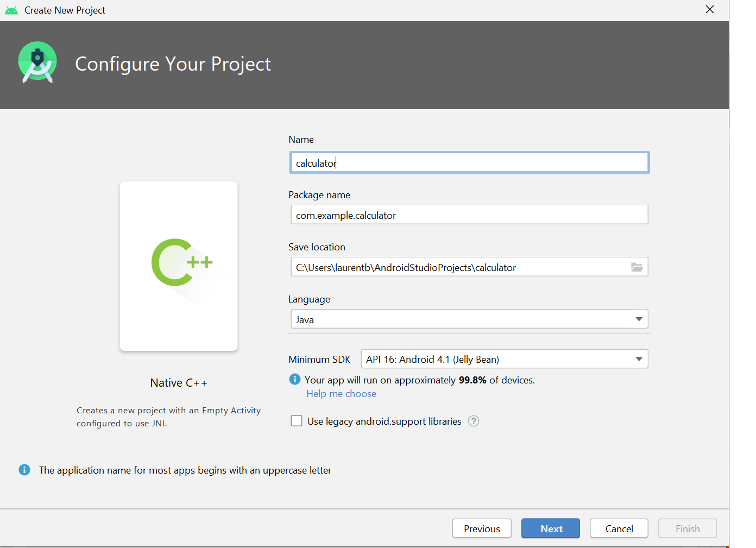756x548 pixels.
Task: Click the Native C++ template thumbnail
Action: pyautogui.click(x=179, y=266)
